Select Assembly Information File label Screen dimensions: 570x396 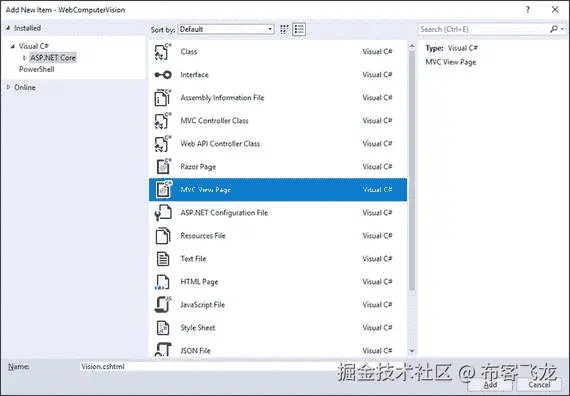click(x=222, y=98)
